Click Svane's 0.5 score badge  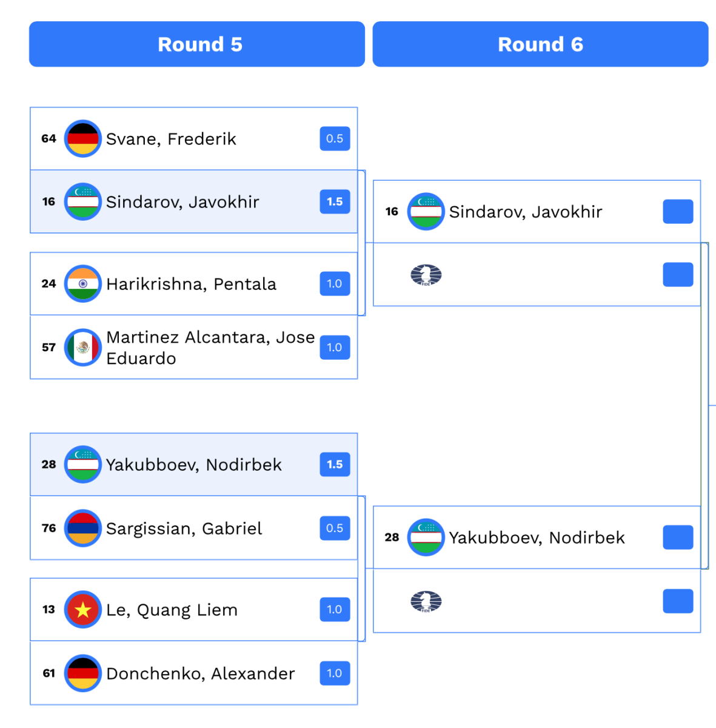[x=335, y=139]
